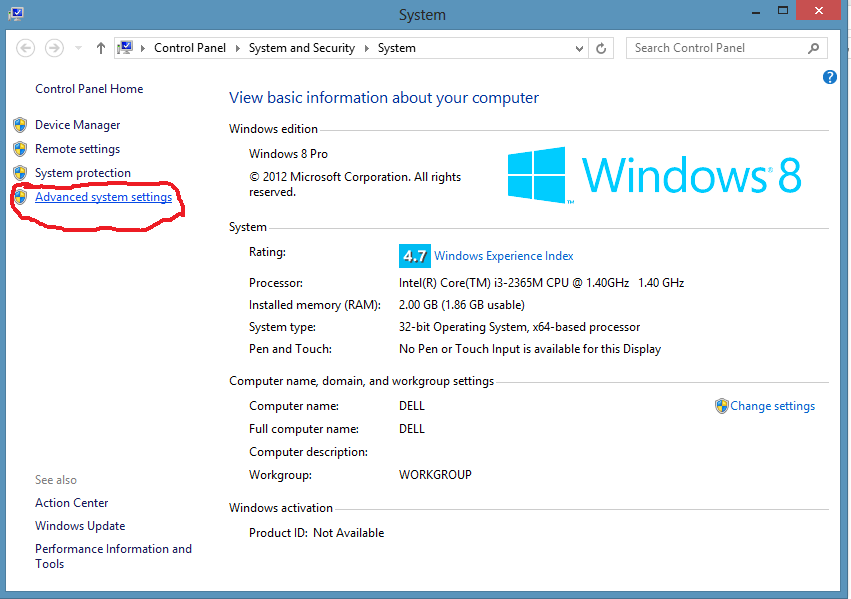Expand chevron after System and Security
This screenshot has width=851, height=599.
coord(367,48)
